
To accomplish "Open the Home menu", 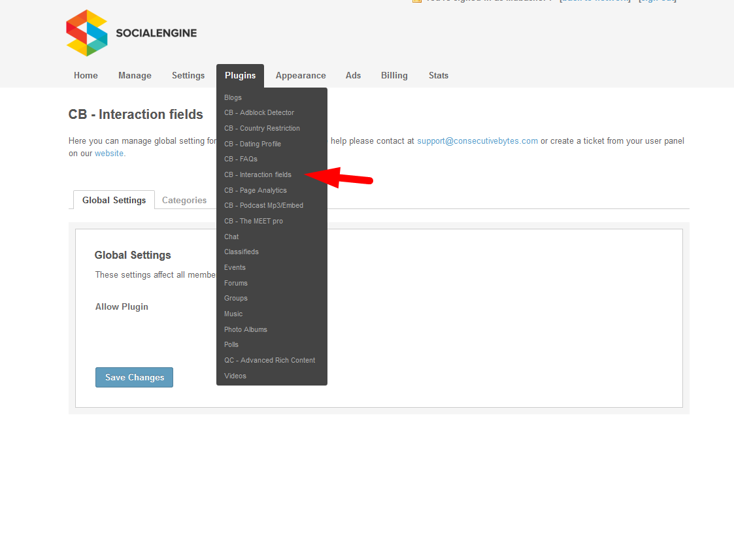I will pyautogui.click(x=86, y=76).
